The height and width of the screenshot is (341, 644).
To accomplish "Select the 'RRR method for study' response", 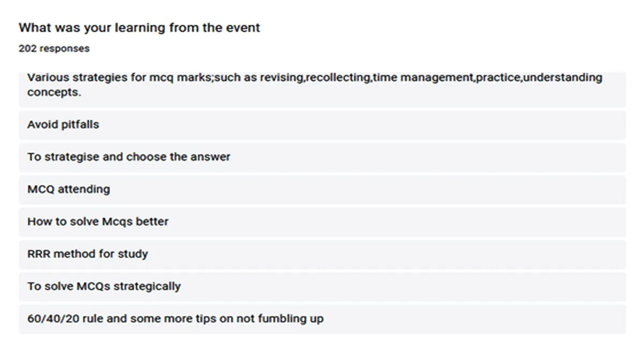I will tap(322, 254).
